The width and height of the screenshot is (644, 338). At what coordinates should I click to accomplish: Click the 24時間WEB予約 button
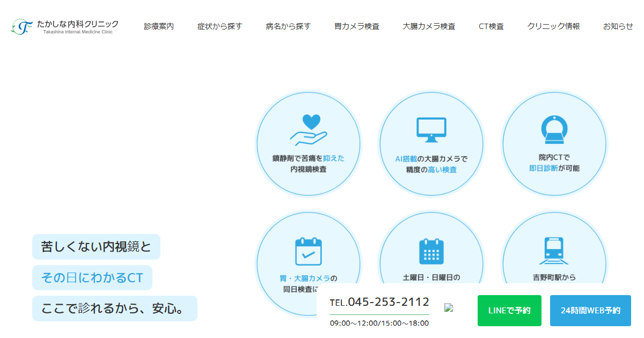590,311
